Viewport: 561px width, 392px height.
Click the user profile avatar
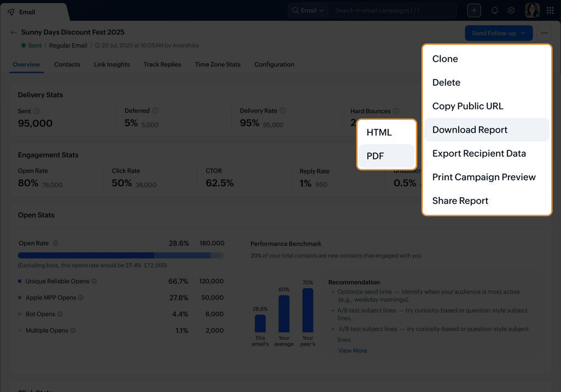coord(532,11)
